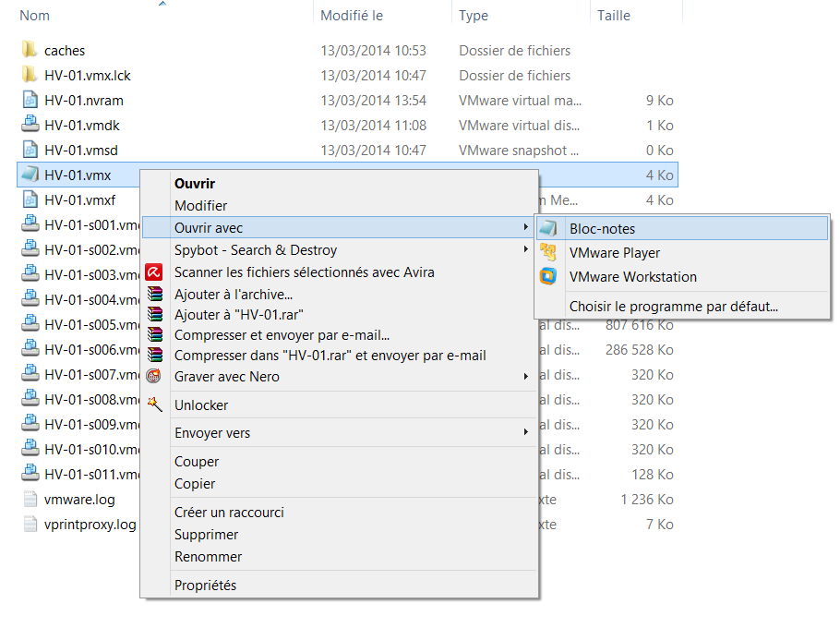Click the HV-01.vmx.lck folder icon
The height and width of the screenshot is (628, 840).
[30, 75]
